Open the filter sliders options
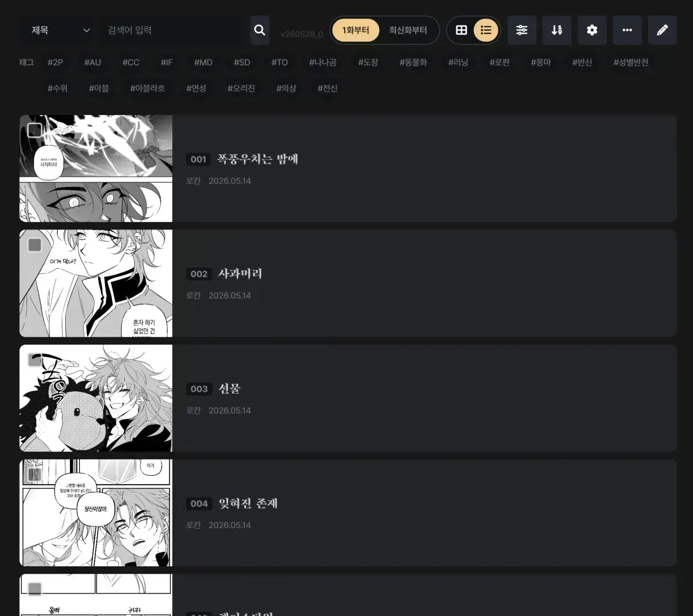The width and height of the screenshot is (693, 616). pyautogui.click(x=521, y=30)
